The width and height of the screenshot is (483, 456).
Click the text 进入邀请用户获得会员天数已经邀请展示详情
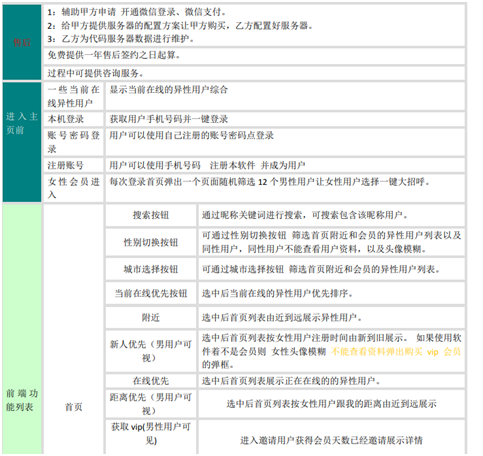[331, 440]
